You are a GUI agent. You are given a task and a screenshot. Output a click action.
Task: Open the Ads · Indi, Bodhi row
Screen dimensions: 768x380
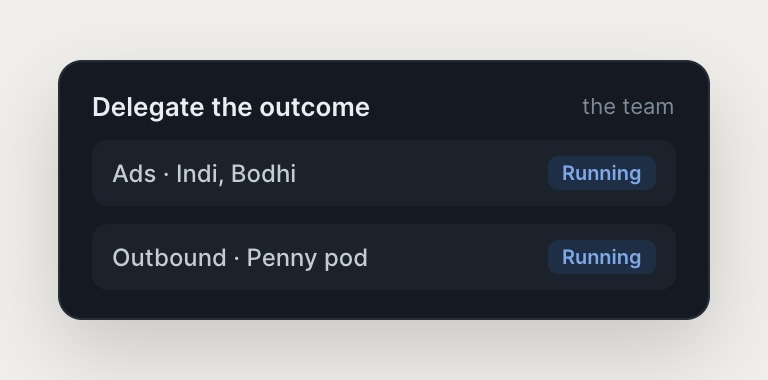(x=384, y=173)
